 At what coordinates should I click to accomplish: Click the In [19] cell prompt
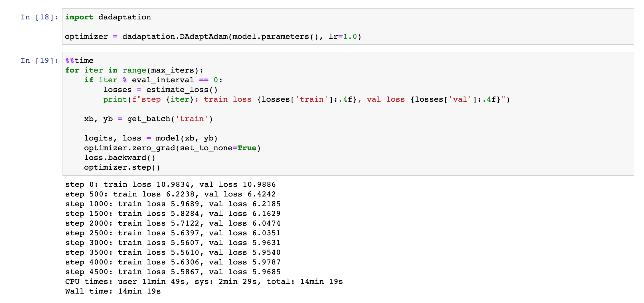click(x=39, y=61)
